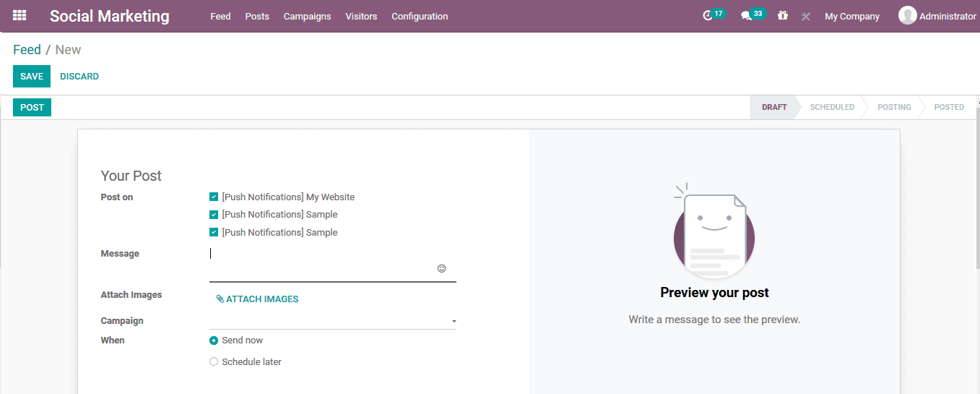Click the Social Marketing app title

point(110,16)
